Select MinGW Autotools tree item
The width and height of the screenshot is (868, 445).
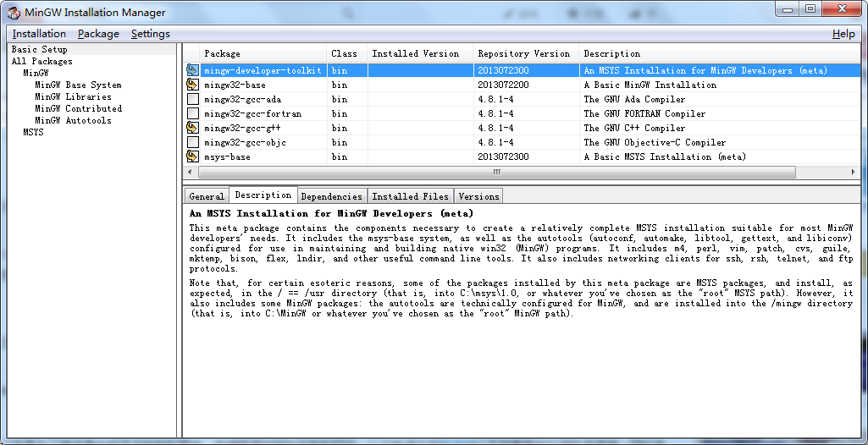click(x=73, y=120)
